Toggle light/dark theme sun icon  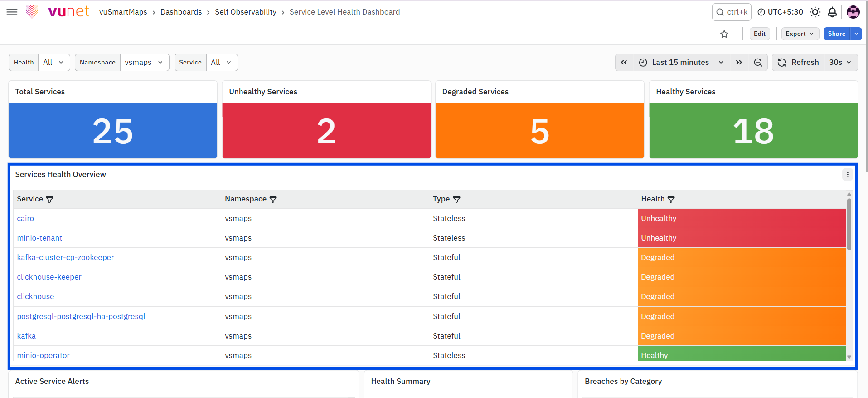click(x=815, y=12)
